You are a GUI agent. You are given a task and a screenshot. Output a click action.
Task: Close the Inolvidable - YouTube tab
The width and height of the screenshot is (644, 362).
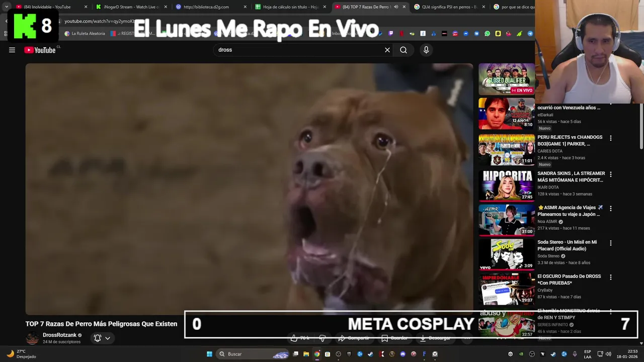point(86,7)
